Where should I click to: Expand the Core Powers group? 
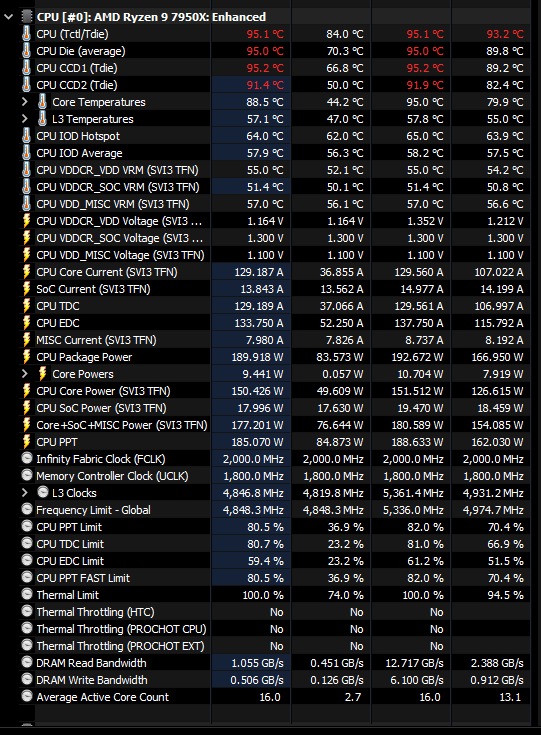[25, 374]
